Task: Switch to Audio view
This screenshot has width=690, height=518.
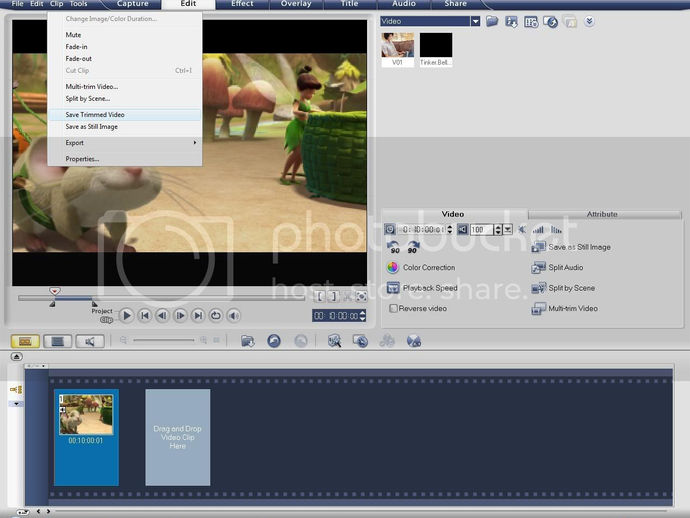Action: tap(90, 342)
